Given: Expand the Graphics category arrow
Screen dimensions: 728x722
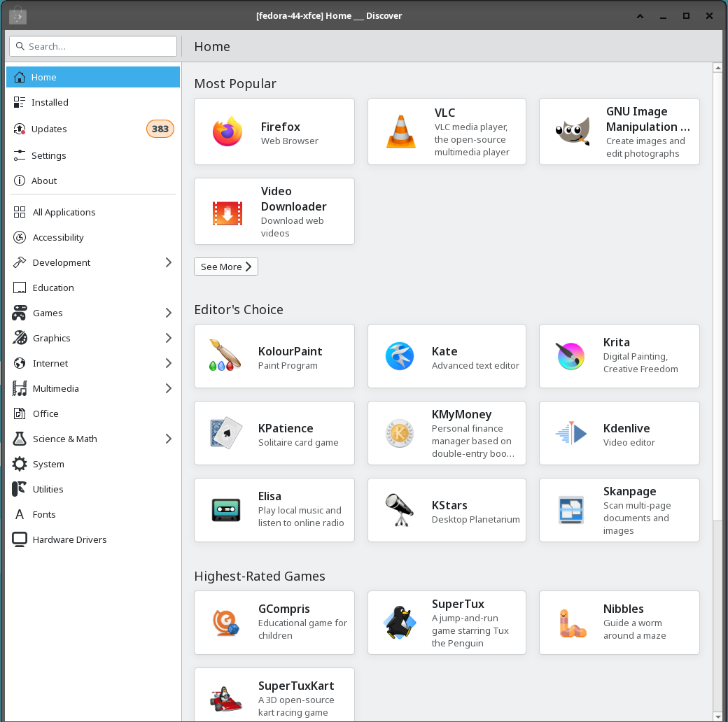Looking at the screenshot, I should point(169,339).
